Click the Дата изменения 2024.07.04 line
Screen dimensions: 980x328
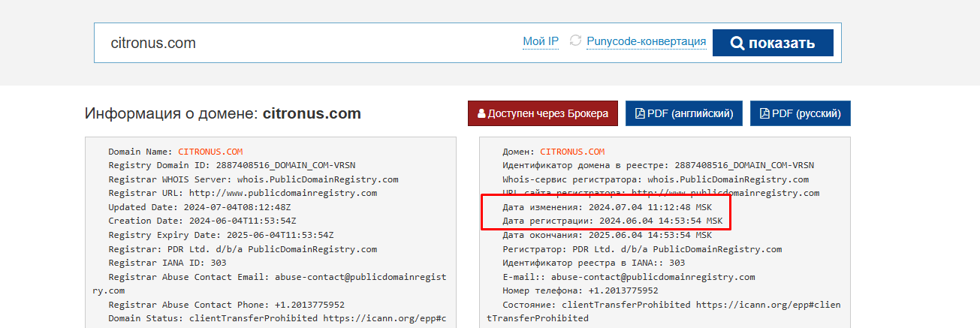(x=607, y=207)
